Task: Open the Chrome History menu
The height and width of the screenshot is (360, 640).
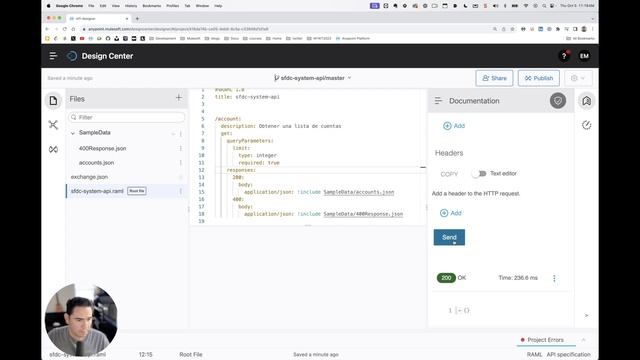Action: [x=131, y=6]
